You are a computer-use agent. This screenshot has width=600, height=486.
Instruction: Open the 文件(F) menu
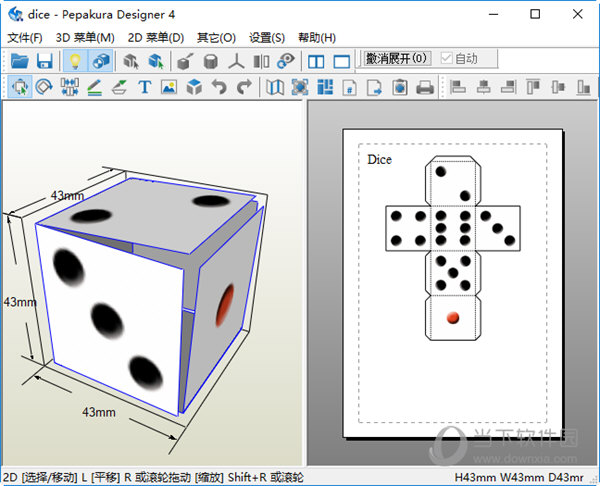click(24, 37)
